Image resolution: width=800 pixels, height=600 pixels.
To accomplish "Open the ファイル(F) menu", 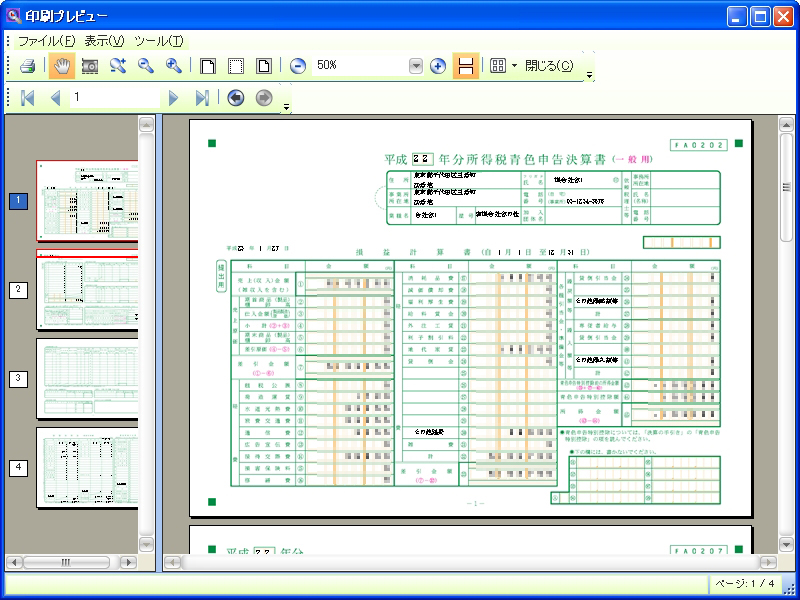I will [x=46, y=41].
